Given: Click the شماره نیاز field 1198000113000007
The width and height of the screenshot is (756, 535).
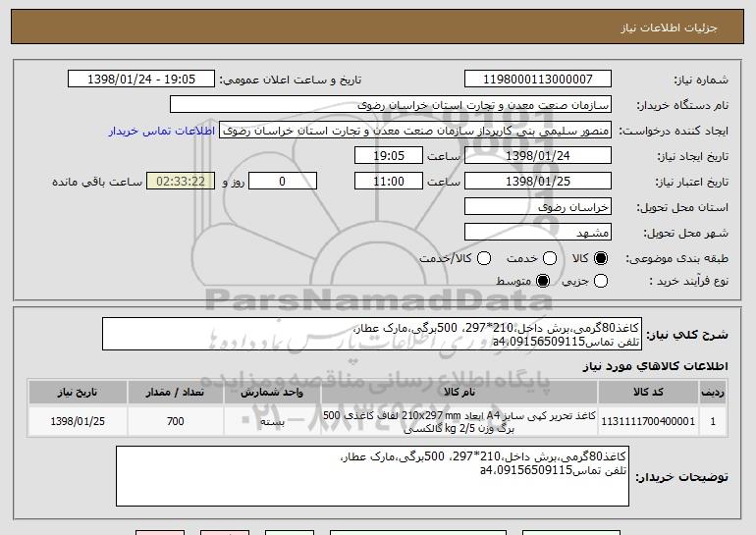Looking at the screenshot, I should 538,80.
